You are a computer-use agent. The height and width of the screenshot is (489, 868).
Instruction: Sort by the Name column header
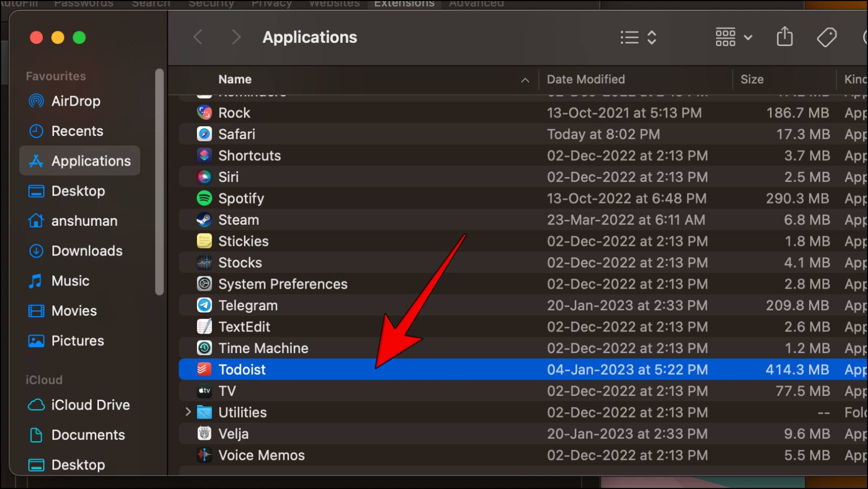(x=235, y=79)
